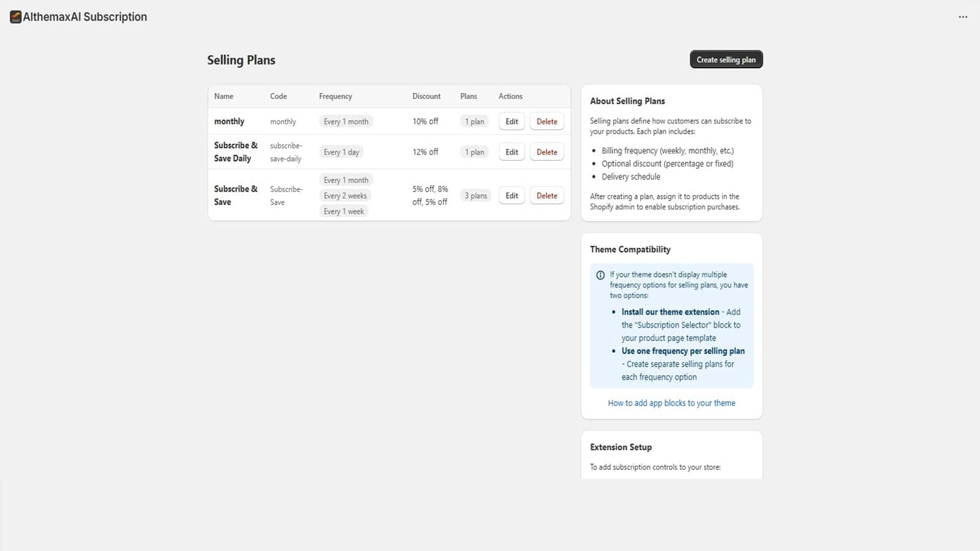Edit the Subscribe & Save Daily plan
The width and height of the screenshot is (980, 551).
point(511,152)
